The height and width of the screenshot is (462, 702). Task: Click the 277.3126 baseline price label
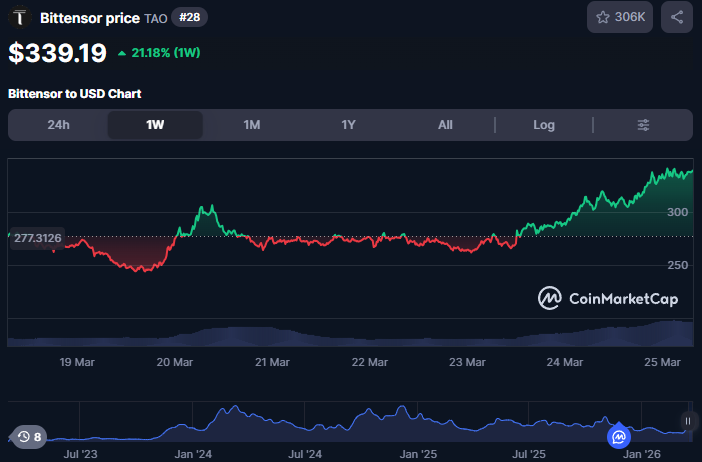click(37, 238)
